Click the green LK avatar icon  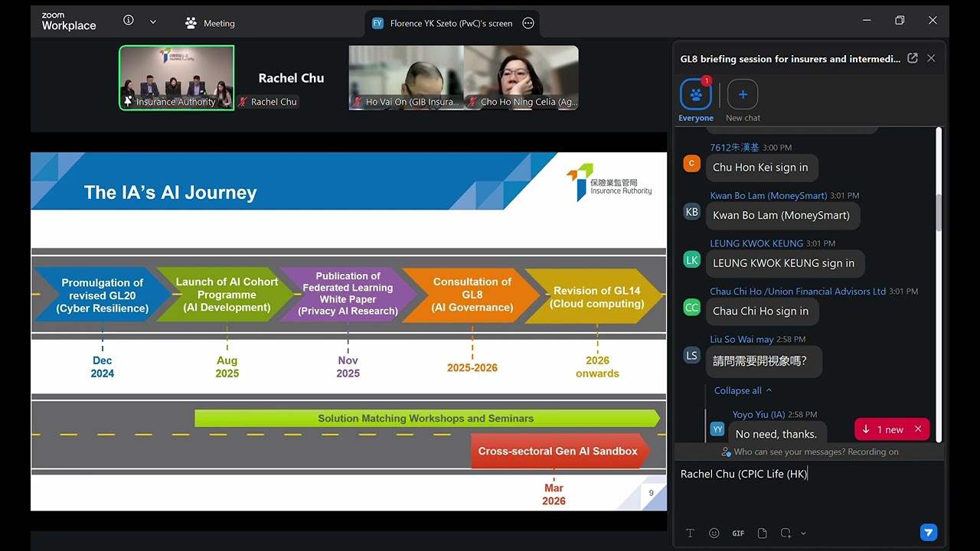coord(692,259)
